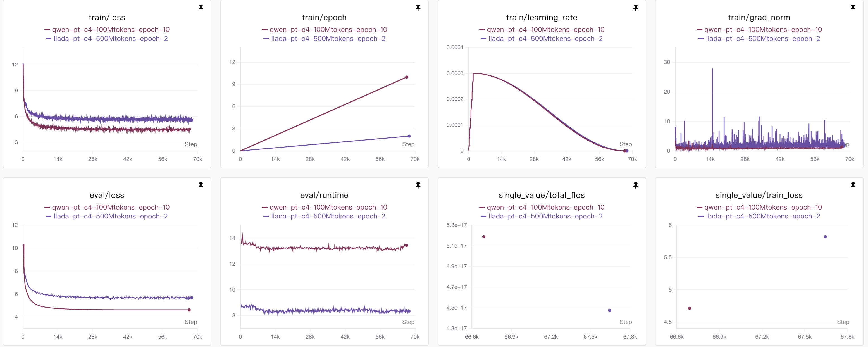This screenshot has width=868, height=347.
Task: Click the train/grad_norm chart title
Action: 759,18
